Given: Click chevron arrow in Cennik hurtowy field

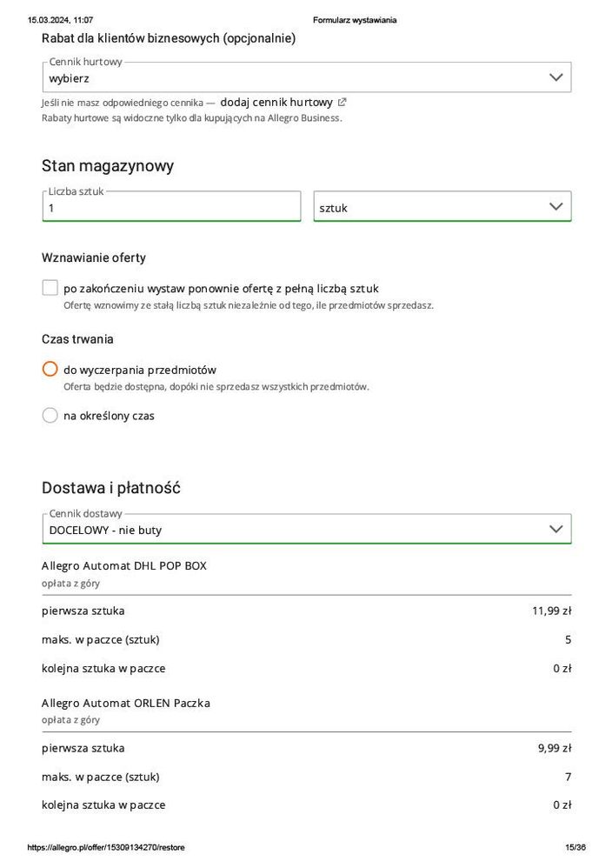Looking at the screenshot, I should (556, 77).
